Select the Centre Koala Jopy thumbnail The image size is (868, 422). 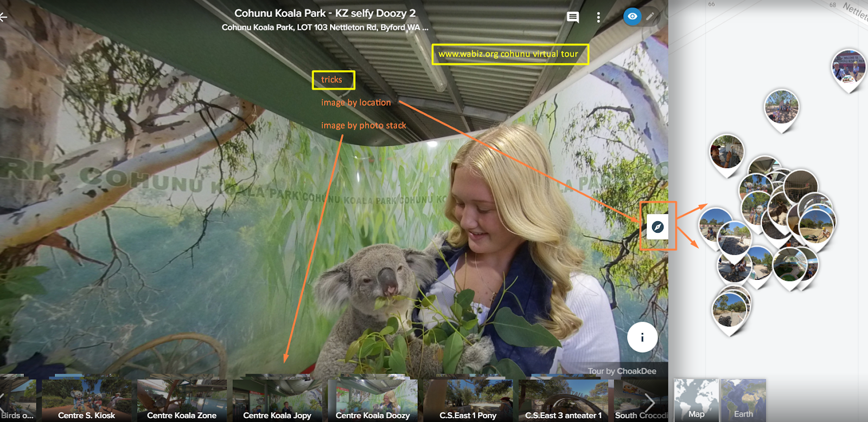[x=277, y=400]
